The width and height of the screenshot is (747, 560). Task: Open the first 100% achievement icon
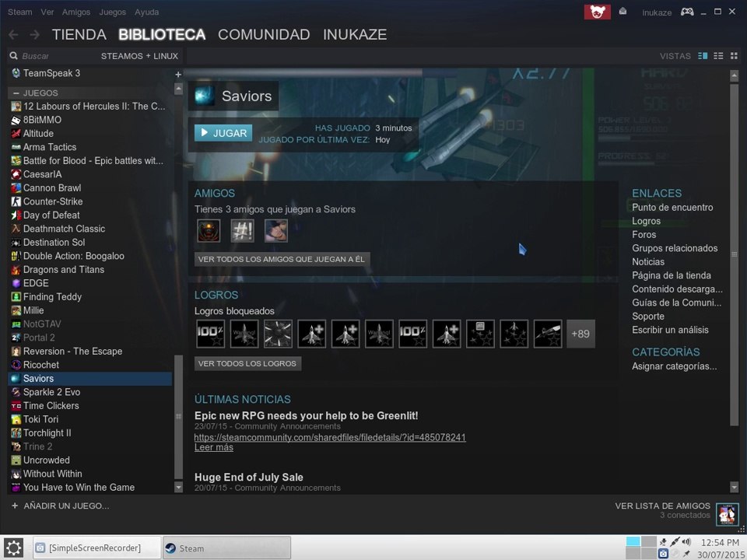coord(211,334)
